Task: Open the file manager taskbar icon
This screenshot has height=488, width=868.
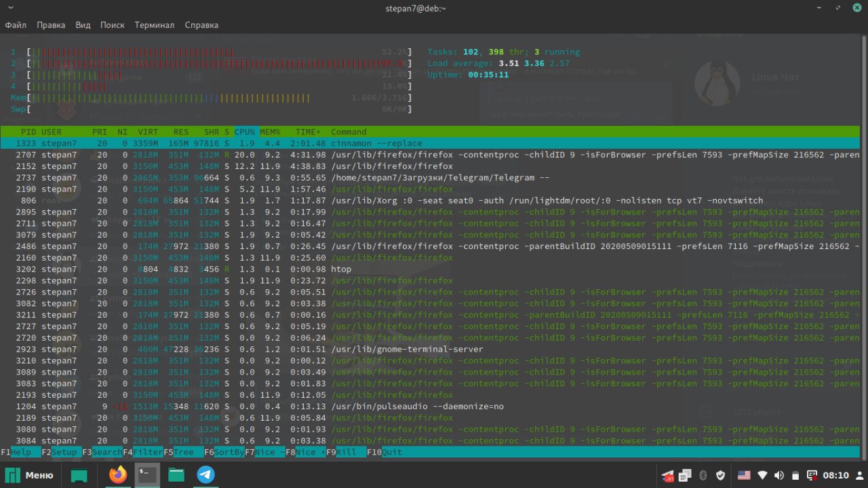Action: click(176, 475)
